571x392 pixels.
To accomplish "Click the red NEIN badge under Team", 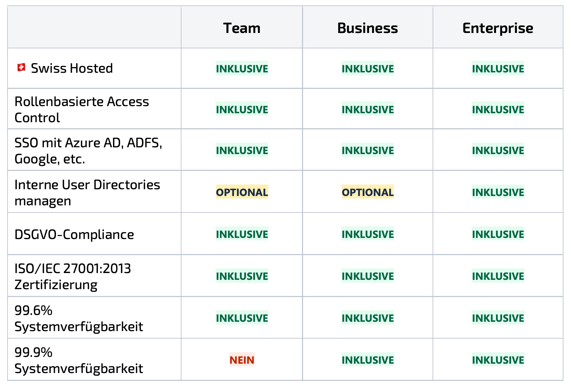I will click(x=242, y=360).
